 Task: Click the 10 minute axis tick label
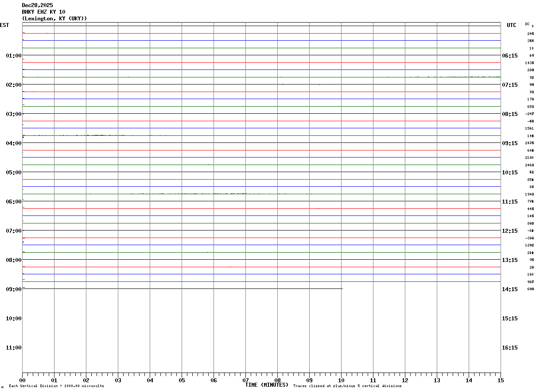tap(341, 380)
